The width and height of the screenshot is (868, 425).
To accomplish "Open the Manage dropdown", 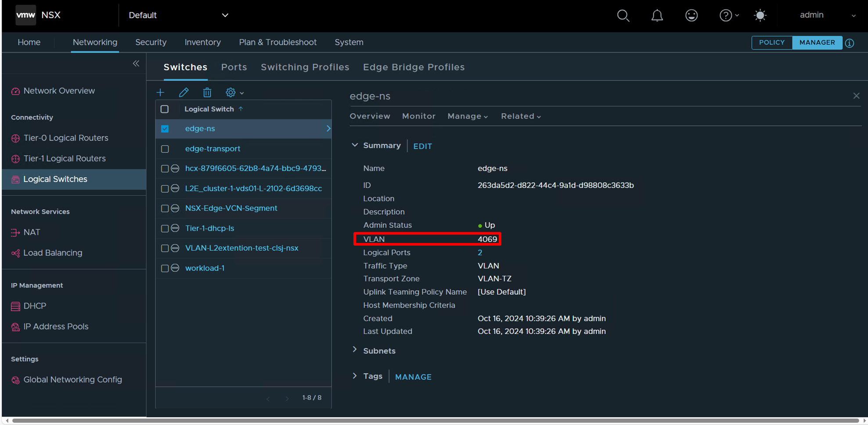I will point(468,116).
